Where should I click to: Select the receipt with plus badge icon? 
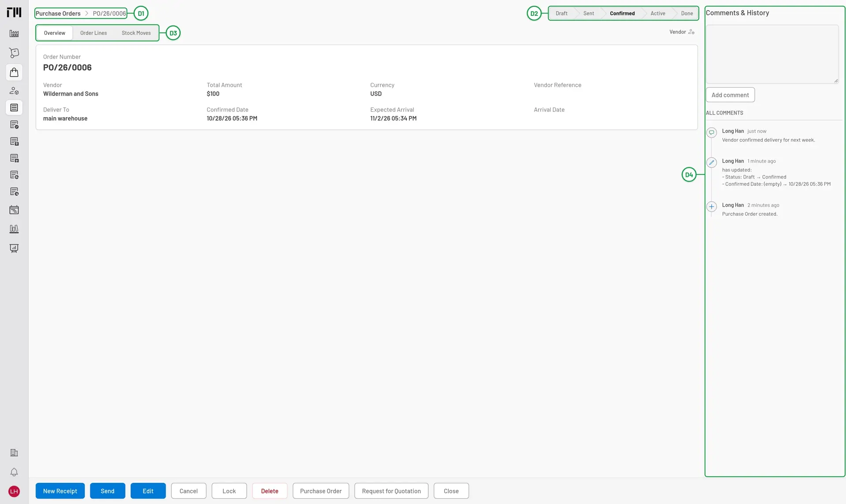pos(14,158)
